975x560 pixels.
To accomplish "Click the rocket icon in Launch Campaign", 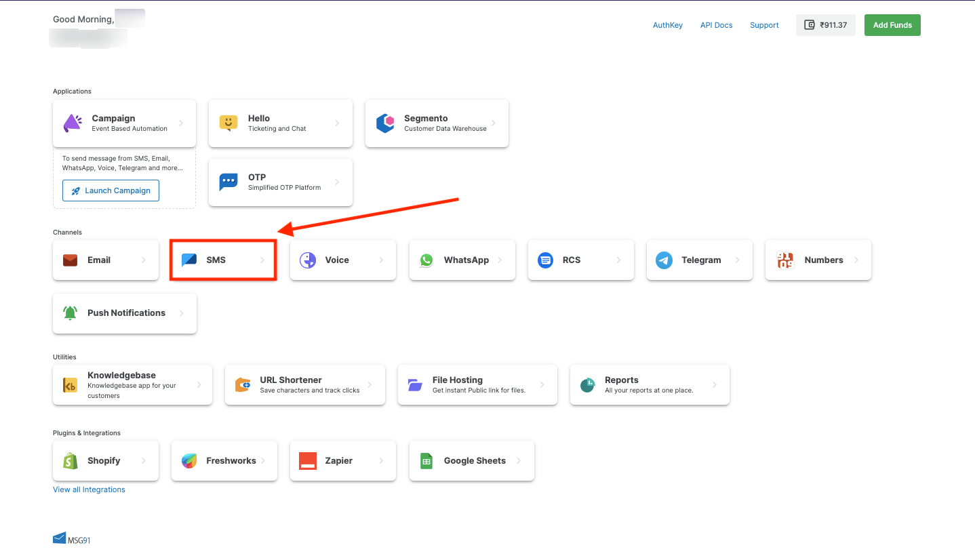I will coord(76,191).
